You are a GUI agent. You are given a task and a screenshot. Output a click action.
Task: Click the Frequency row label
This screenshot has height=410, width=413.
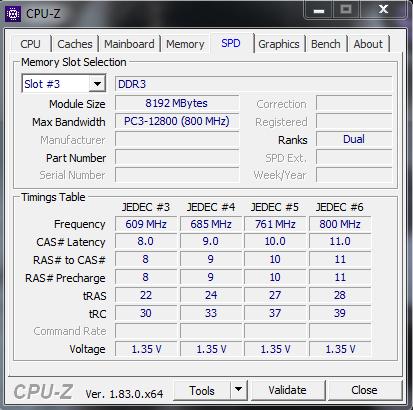pos(80,224)
